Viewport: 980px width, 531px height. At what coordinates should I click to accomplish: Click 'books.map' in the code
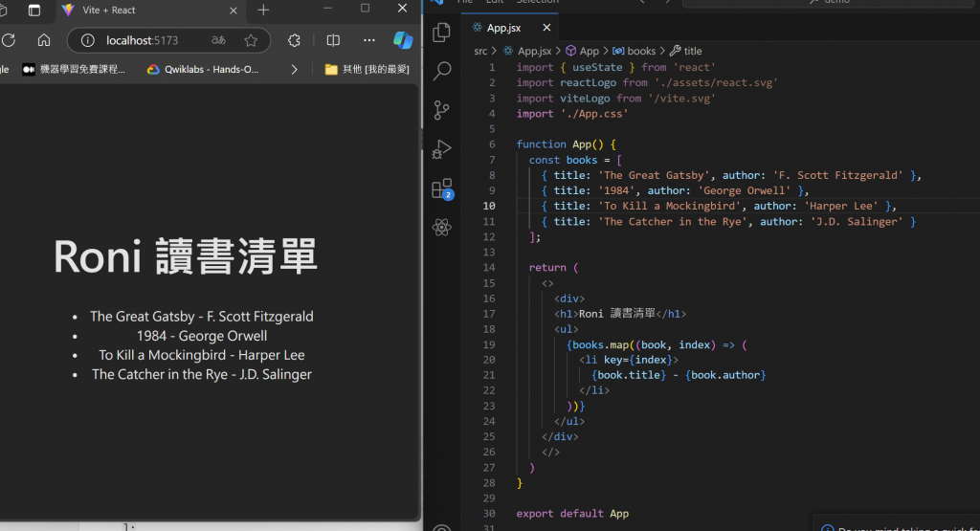pyautogui.click(x=601, y=344)
